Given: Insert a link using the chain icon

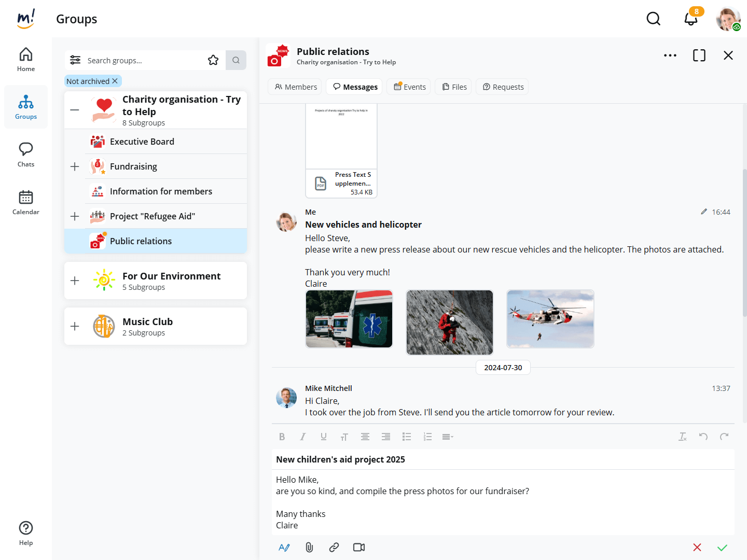Looking at the screenshot, I should coord(334,547).
